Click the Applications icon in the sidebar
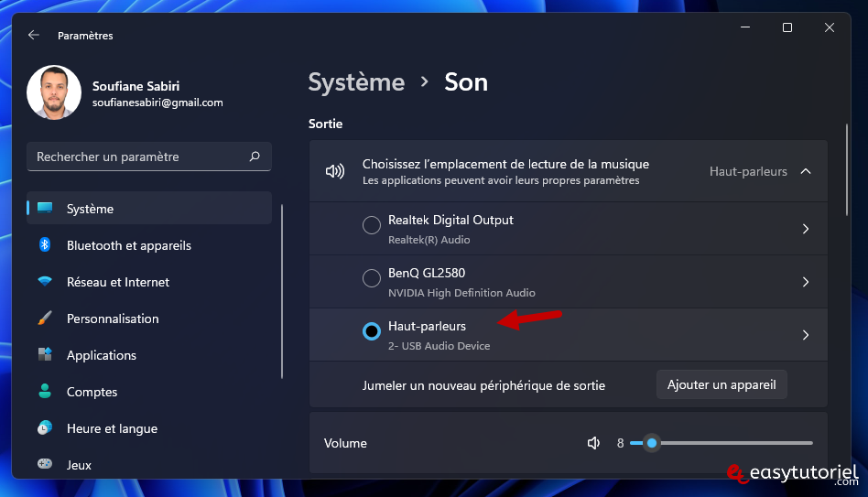 [45, 355]
